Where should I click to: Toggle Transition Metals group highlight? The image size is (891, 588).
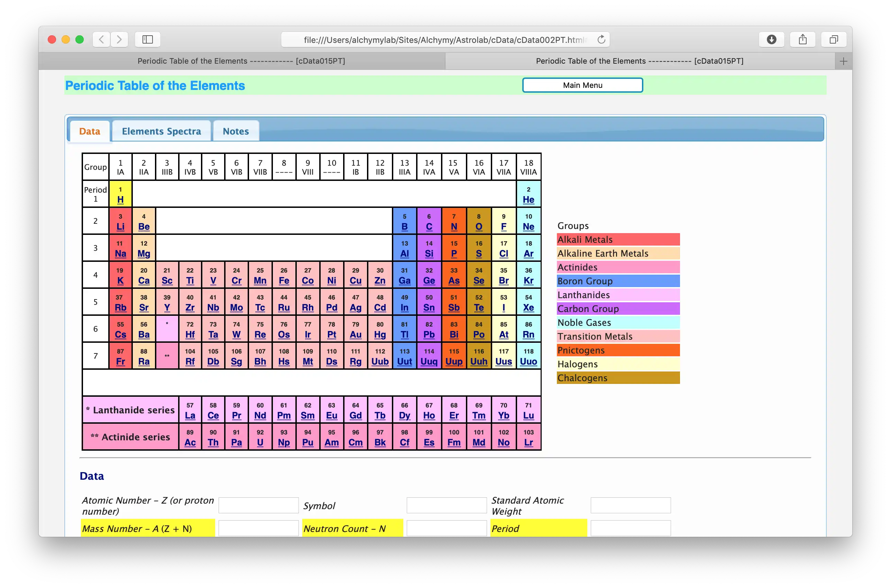[617, 336]
